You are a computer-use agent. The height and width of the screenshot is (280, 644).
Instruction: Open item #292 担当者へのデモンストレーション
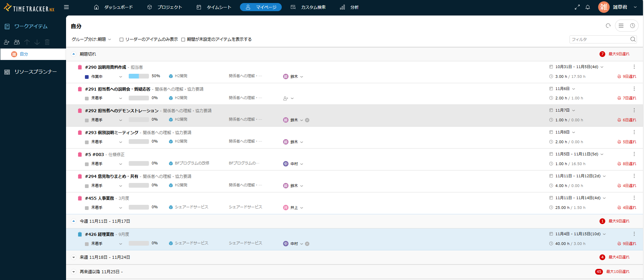point(122,111)
